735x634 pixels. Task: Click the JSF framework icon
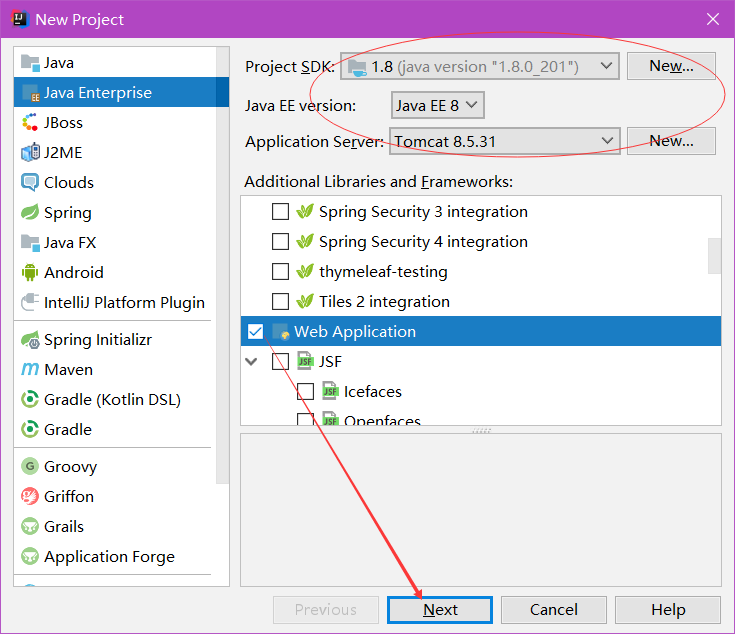pyautogui.click(x=306, y=361)
